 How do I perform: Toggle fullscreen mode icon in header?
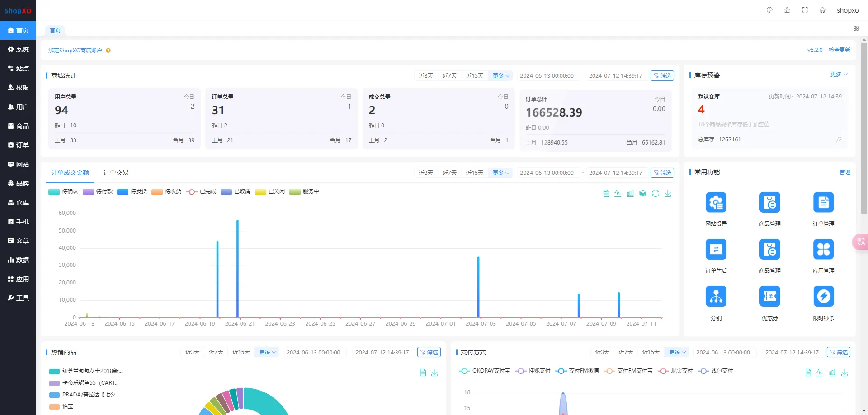coord(805,10)
